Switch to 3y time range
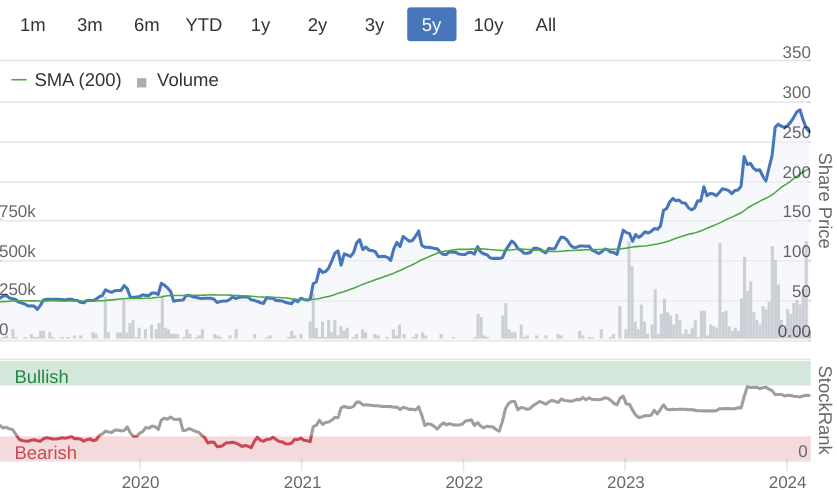 (x=374, y=25)
